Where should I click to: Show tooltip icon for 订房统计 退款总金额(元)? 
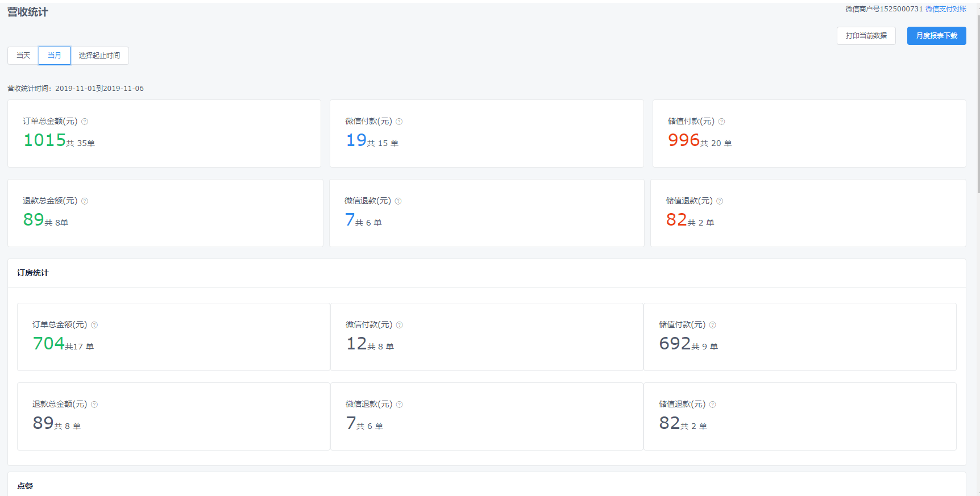pyautogui.click(x=94, y=405)
